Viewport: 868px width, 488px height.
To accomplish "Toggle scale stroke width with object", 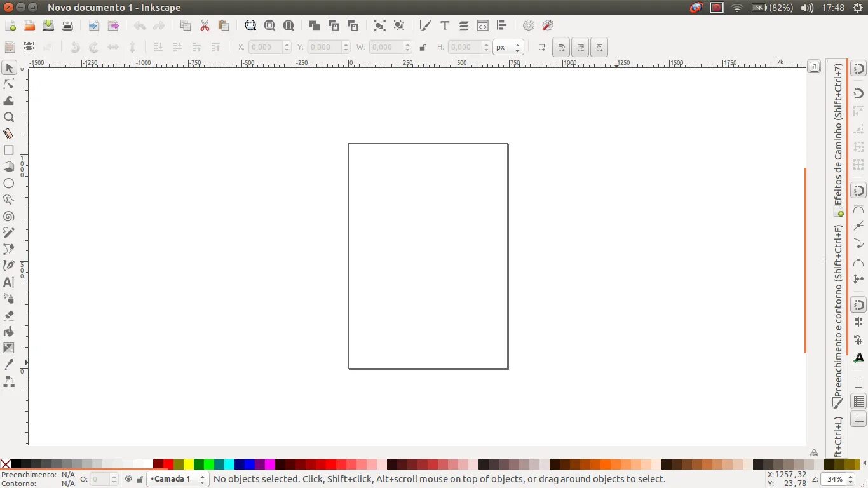I will point(542,47).
